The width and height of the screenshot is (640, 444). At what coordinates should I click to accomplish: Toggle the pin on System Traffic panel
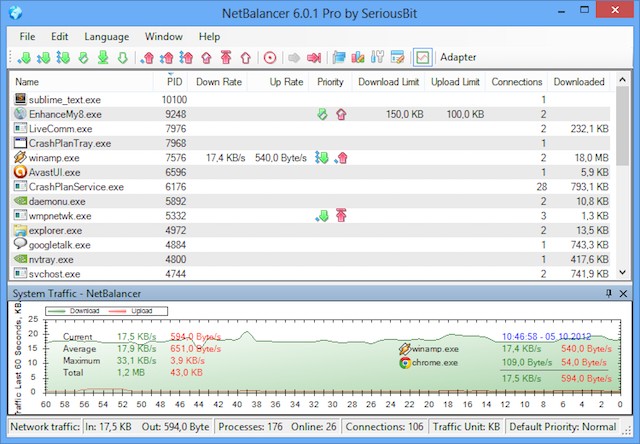tap(609, 293)
